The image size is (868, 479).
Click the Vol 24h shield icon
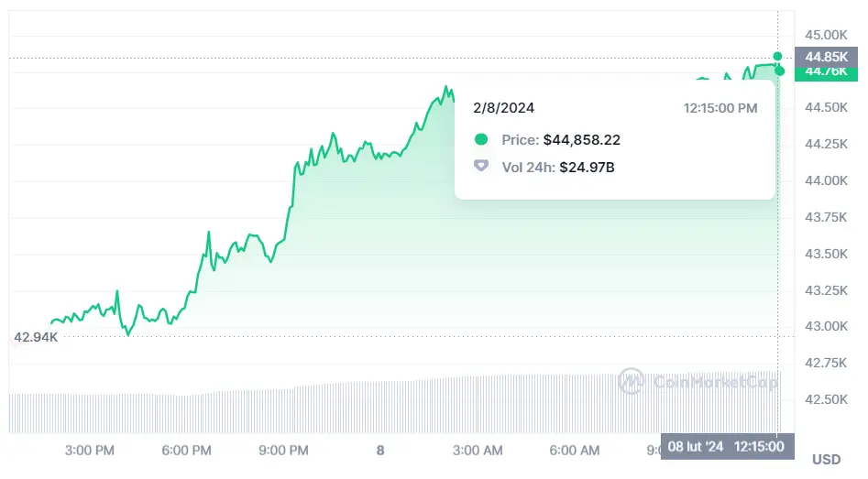[x=481, y=167]
